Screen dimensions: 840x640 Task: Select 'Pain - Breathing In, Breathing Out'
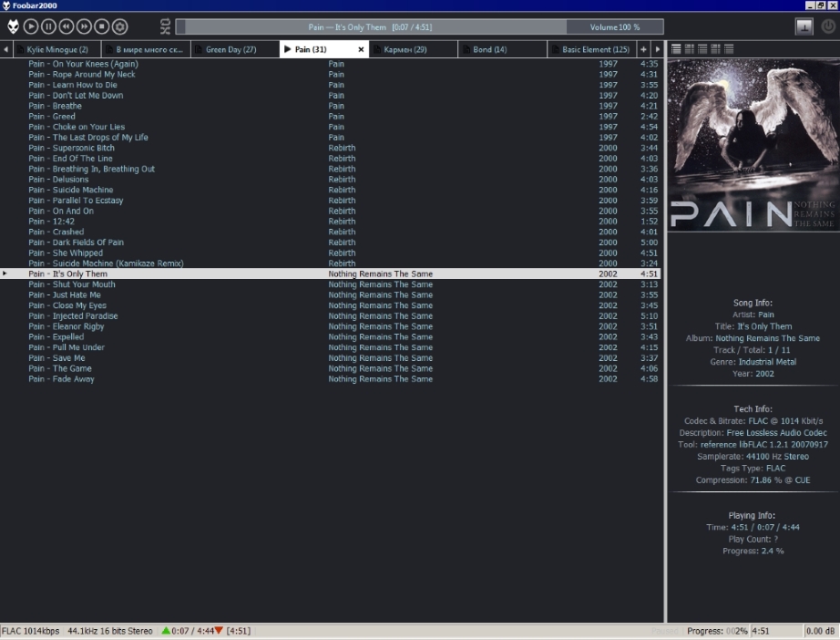point(330,169)
